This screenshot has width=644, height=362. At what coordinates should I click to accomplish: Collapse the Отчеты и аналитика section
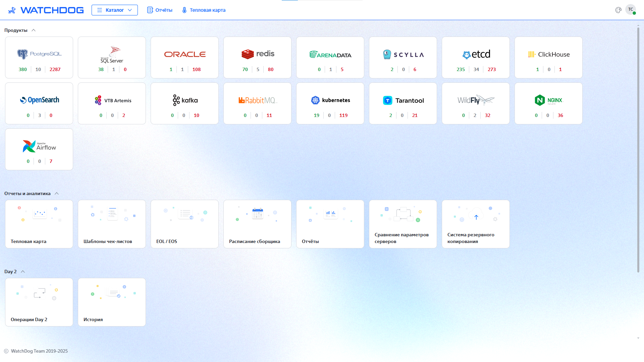tap(57, 193)
